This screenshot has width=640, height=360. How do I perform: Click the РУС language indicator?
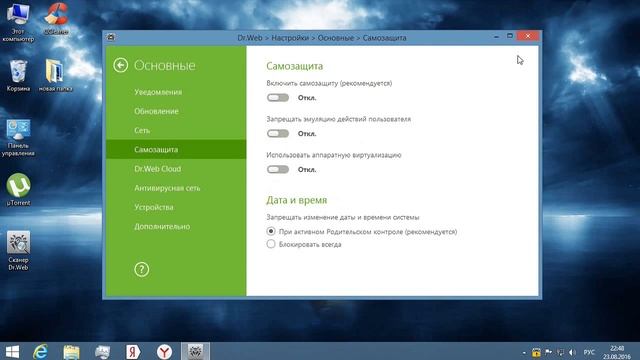point(589,352)
